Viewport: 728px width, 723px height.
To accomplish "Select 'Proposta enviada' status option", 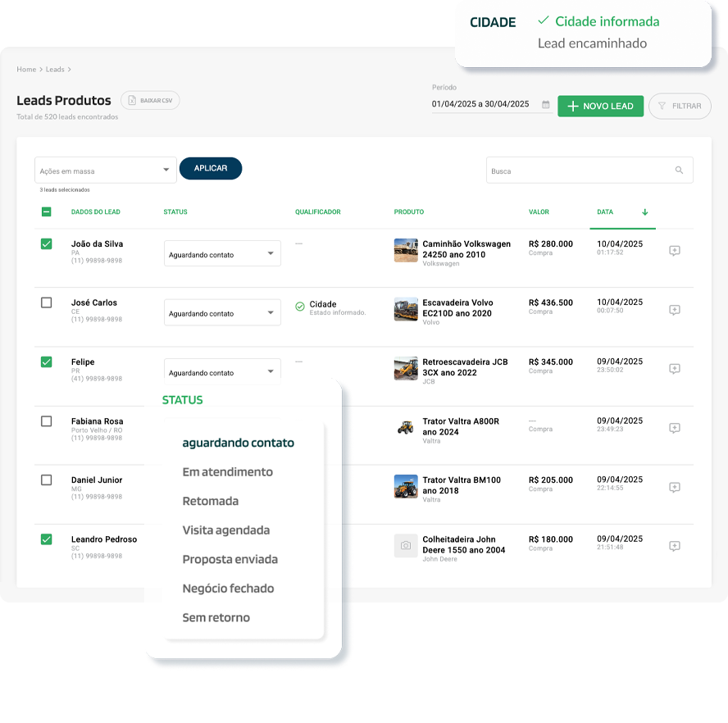I will [x=230, y=560].
